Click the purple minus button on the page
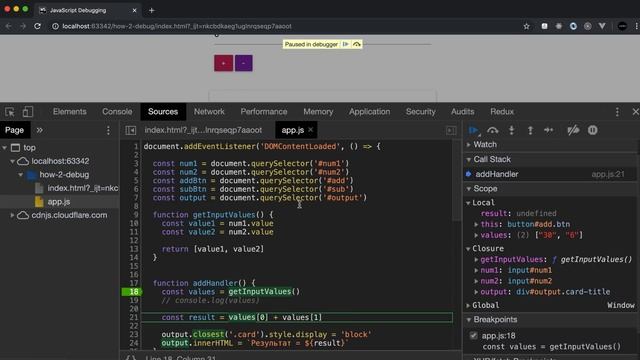Image resolution: width=640 pixels, height=360 pixels. point(244,63)
